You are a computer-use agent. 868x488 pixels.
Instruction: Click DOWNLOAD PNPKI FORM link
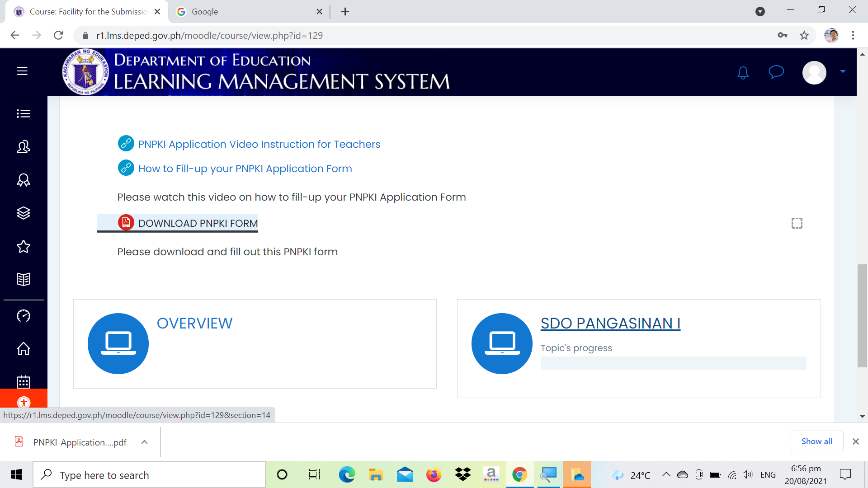click(198, 223)
